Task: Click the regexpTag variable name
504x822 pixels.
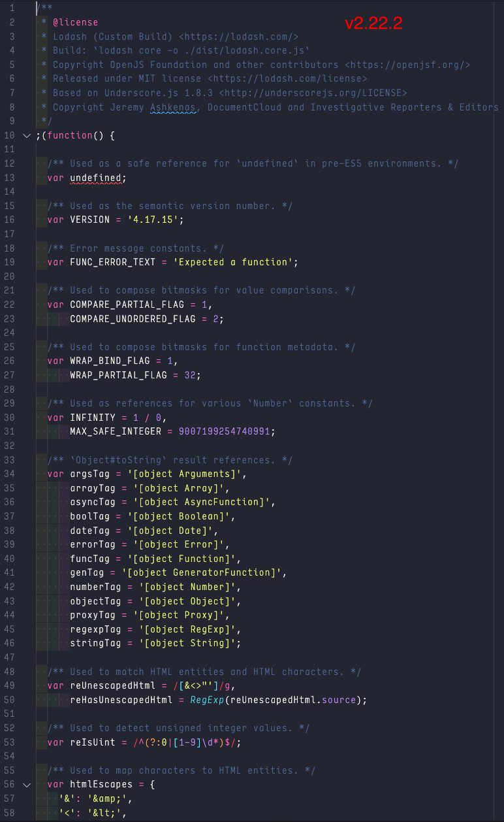Action: (x=95, y=629)
